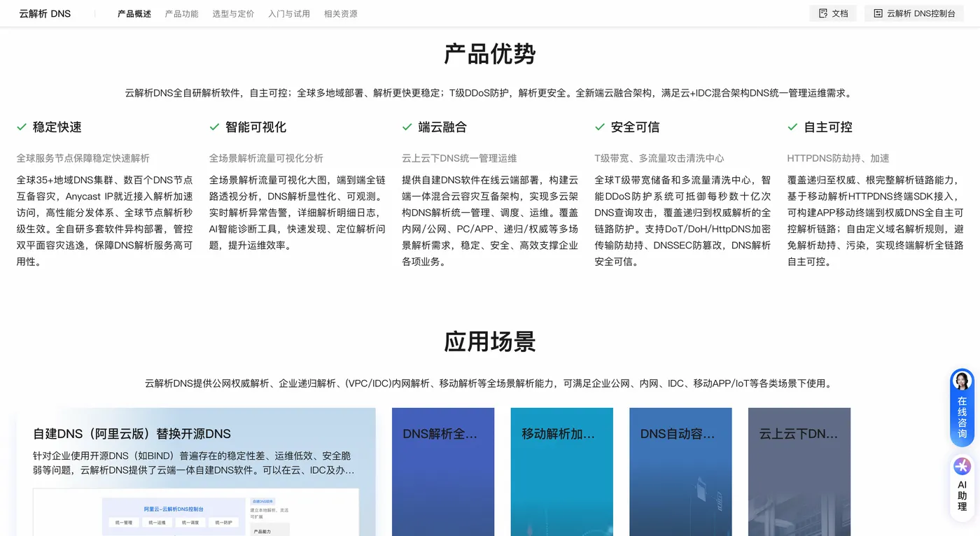Screen dimensions: 980x536
Task: Click the checkmark icon next to 稳定快速
Action: pyautogui.click(x=22, y=127)
